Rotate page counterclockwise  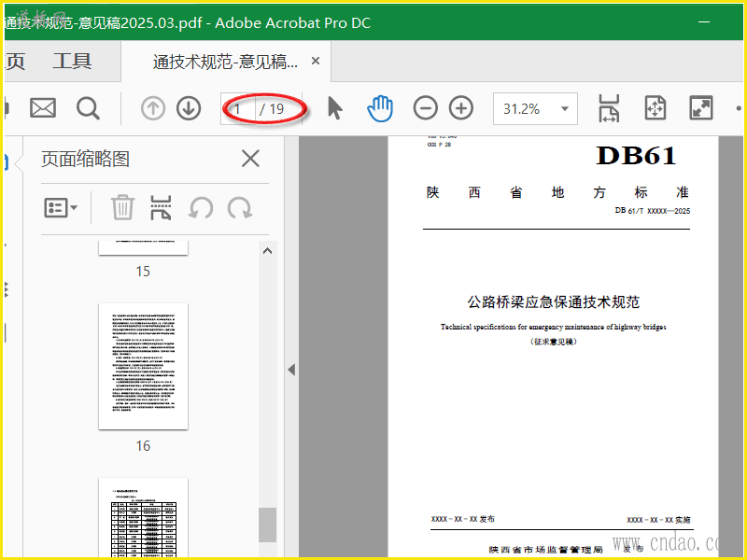coord(201,208)
